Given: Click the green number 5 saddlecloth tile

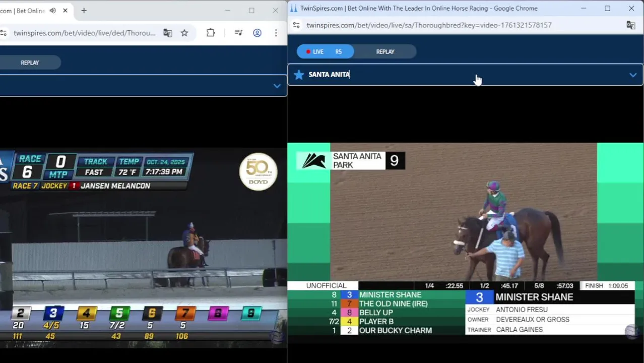Looking at the screenshot, I should point(119,313).
